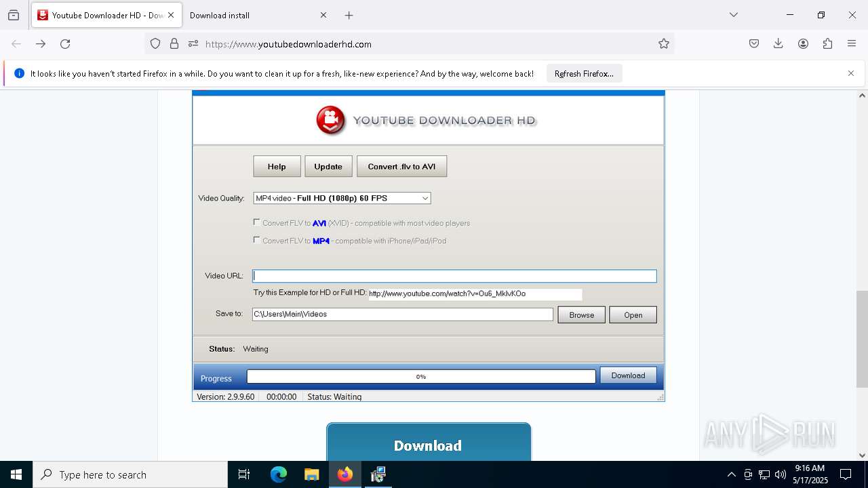Reload the current page
868x488 pixels.
click(x=65, y=43)
